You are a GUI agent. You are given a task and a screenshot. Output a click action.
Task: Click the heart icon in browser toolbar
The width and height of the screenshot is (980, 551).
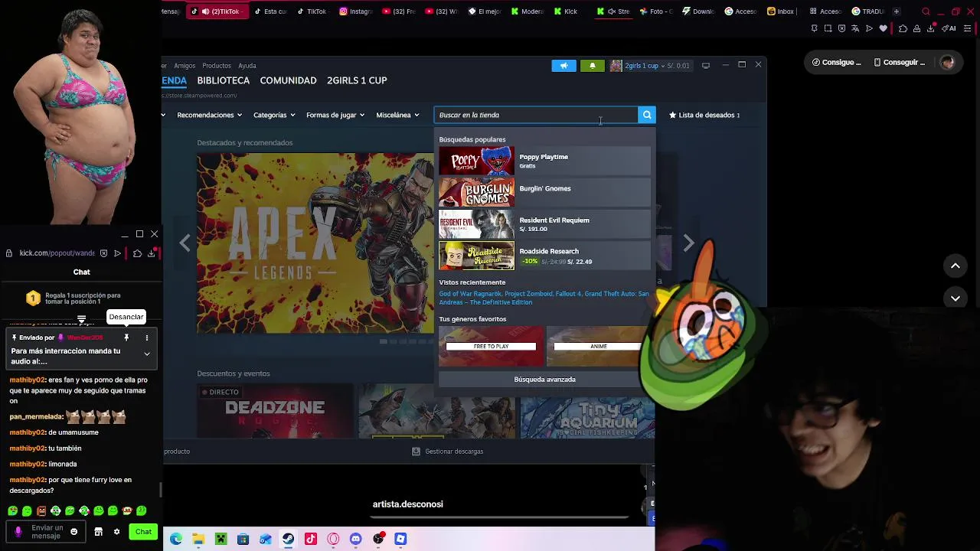click(x=883, y=28)
